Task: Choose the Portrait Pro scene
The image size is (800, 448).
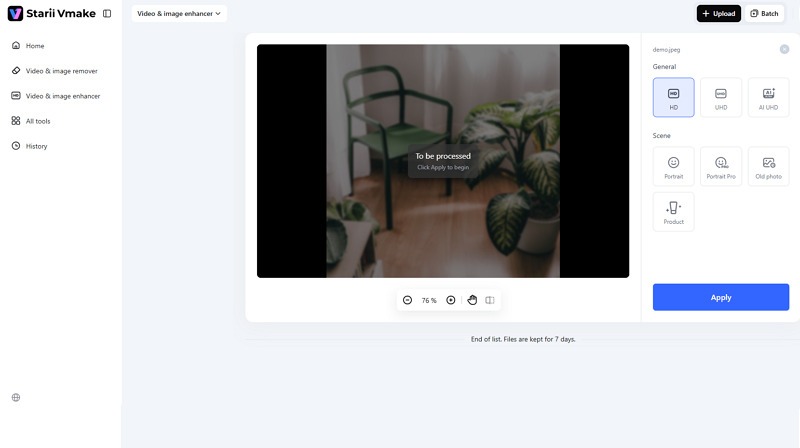Action: pyautogui.click(x=721, y=166)
